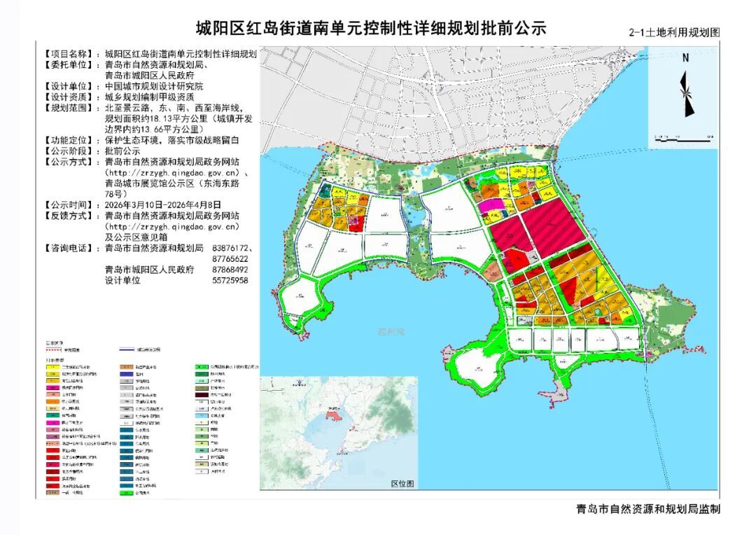Viewport: 756px width, 535px height.
Task: Select phone number 87868492
Action: (230, 270)
